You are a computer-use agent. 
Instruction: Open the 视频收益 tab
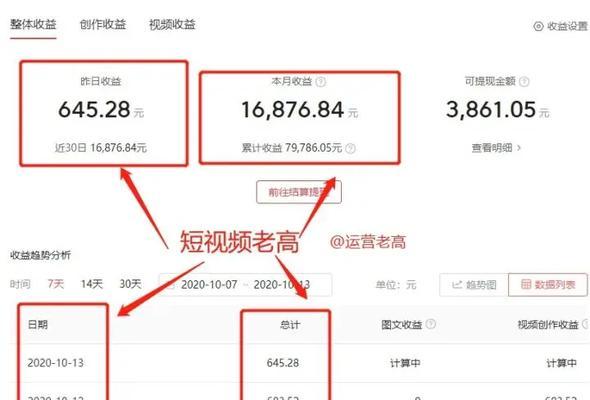point(172,24)
